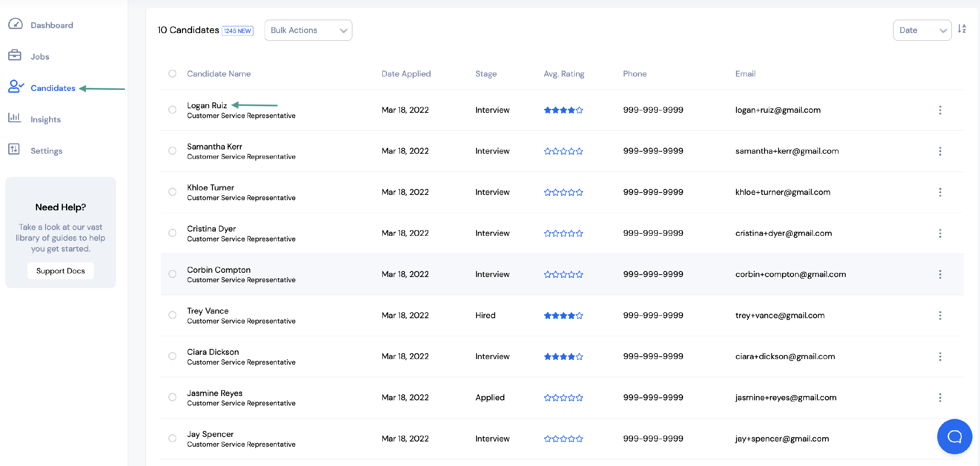Click email logan+ruiz@gmail.com
This screenshot has height=466, width=980.
778,110
